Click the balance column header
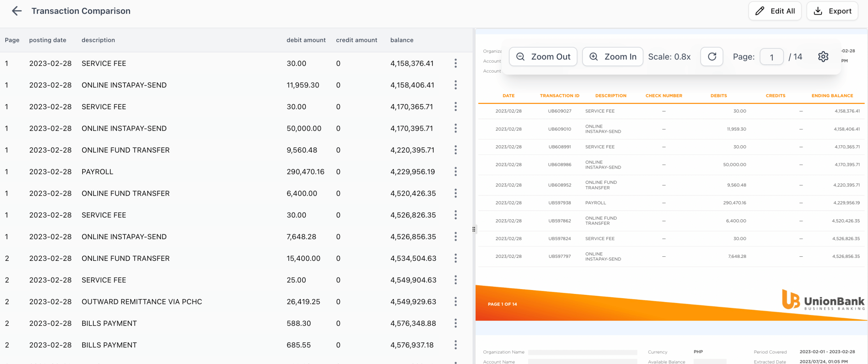This screenshot has height=364, width=868. point(402,40)
